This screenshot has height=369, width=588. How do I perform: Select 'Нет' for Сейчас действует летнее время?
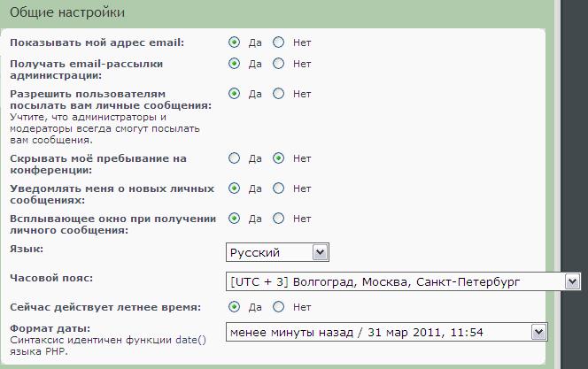pyautogui.click(x=279, y=307)
